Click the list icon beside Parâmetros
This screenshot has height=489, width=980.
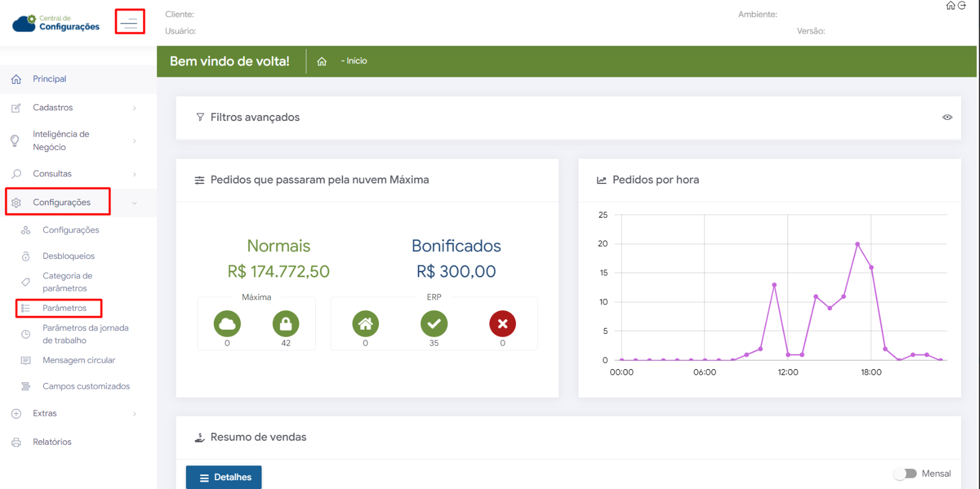[26, 308]
